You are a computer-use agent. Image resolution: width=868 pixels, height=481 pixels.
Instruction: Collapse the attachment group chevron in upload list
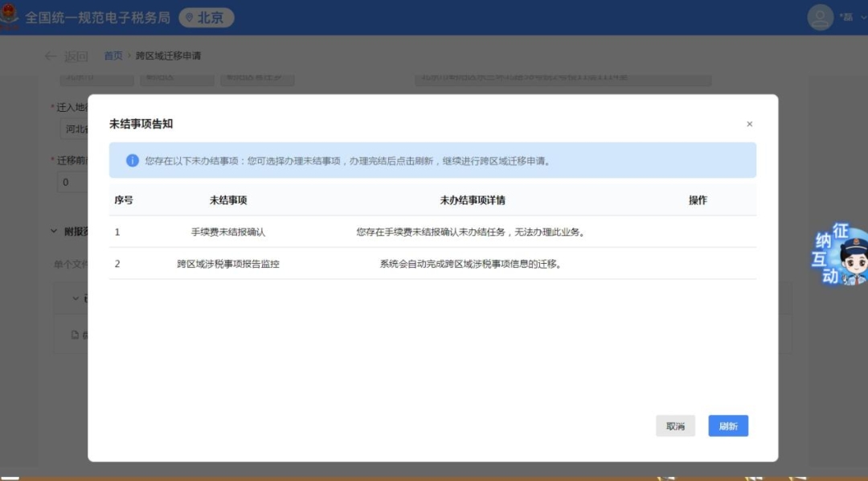point(76,298)
